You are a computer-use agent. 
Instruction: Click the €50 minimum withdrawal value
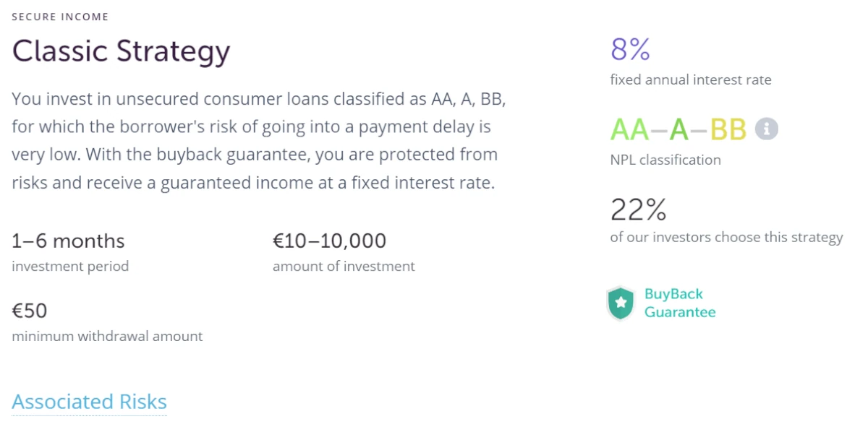(30, 311)
